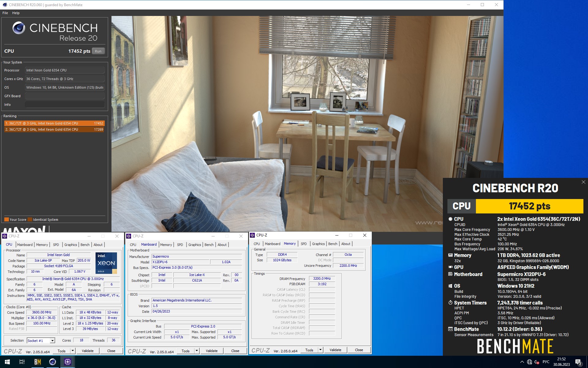Click the CPU chip icon in BenchMate panel

(450, 219)
